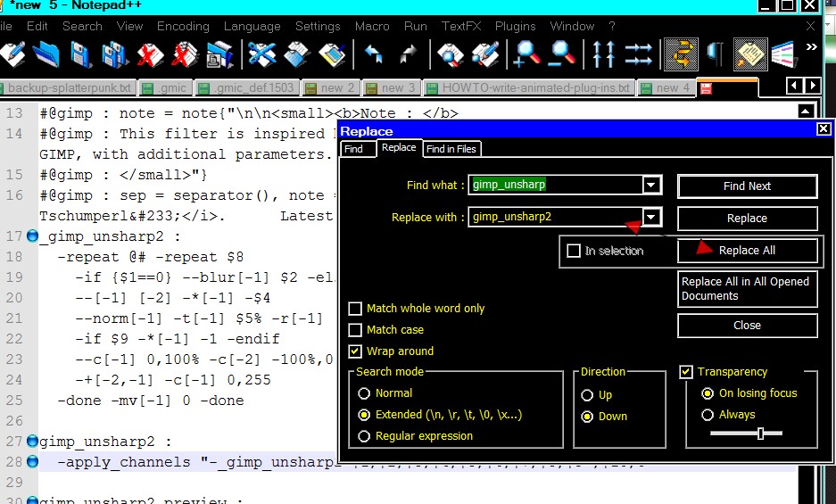Click the Zoom In magnifier icon
Image resolution: width=836 pixels, height=504 pixels.
(526, 54)
